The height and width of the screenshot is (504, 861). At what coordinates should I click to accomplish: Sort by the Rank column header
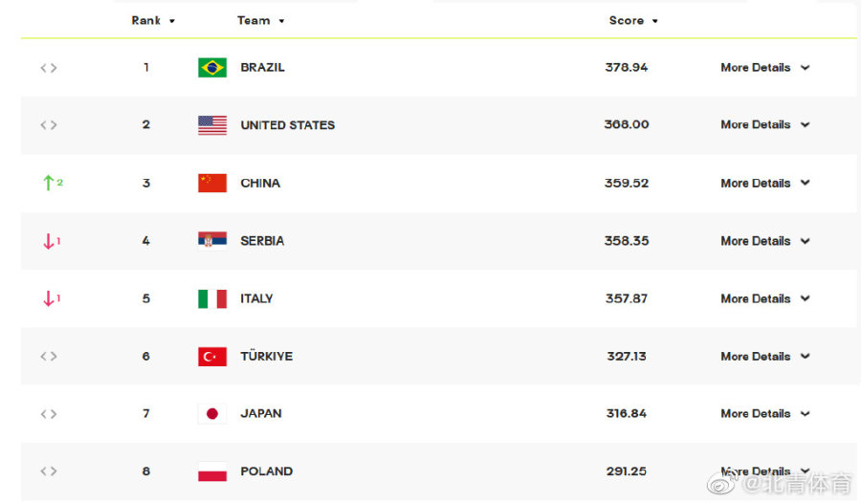tap(153, 20)
